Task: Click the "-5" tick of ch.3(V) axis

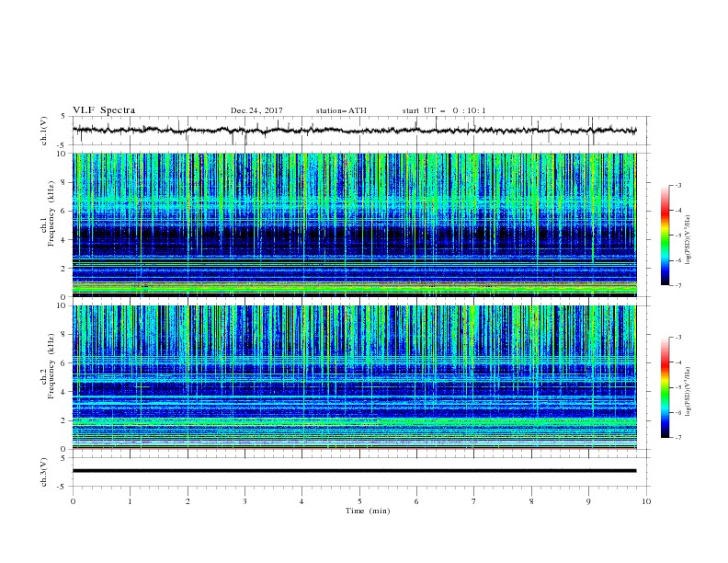Action: (x=63, y=487)
